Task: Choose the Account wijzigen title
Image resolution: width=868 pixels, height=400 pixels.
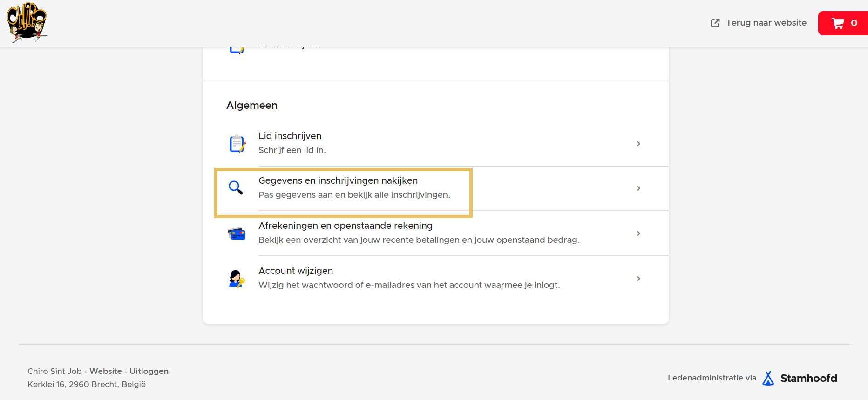Action: point(296,271)
